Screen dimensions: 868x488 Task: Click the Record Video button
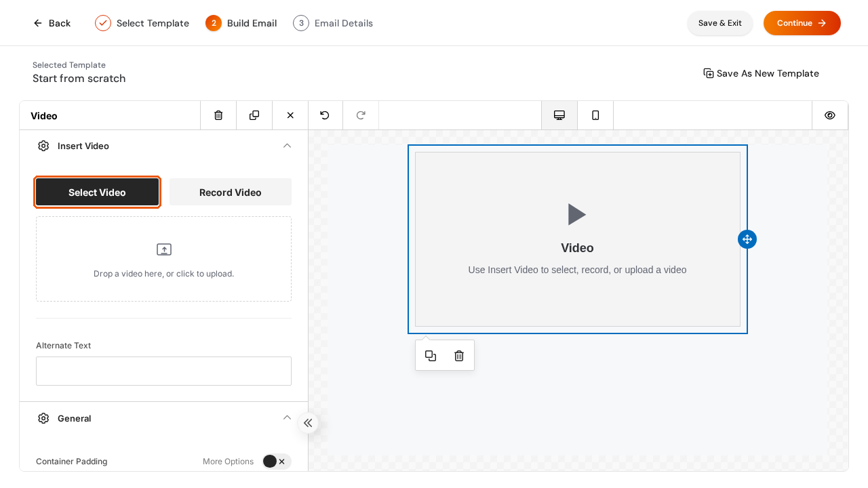231,192
